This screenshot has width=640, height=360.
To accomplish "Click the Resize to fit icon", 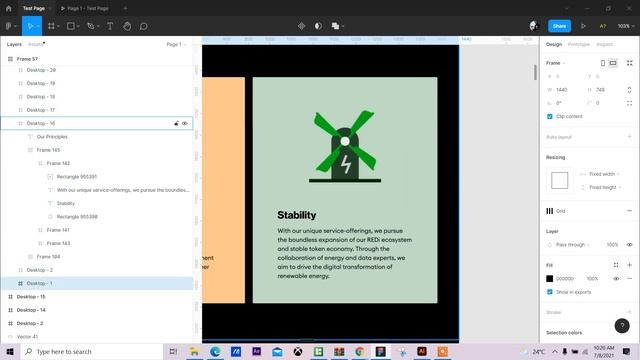I will (629, 63).
